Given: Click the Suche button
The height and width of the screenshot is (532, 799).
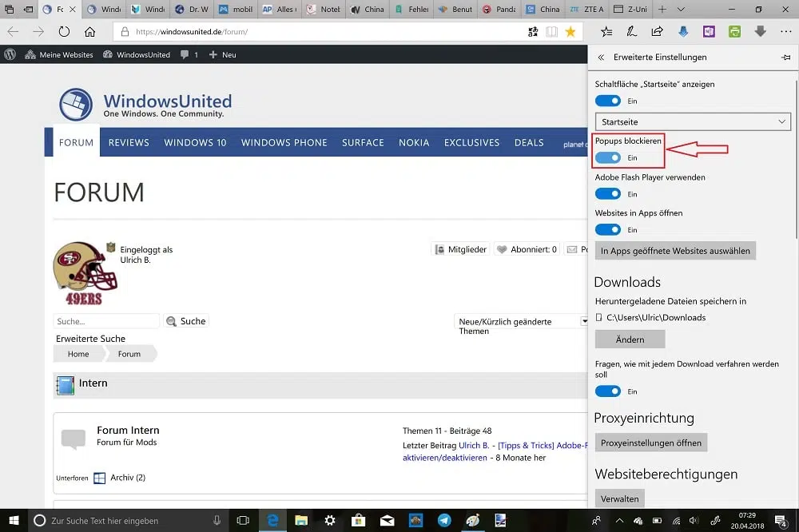Looking at the screenshot, I should click(186, 321).
